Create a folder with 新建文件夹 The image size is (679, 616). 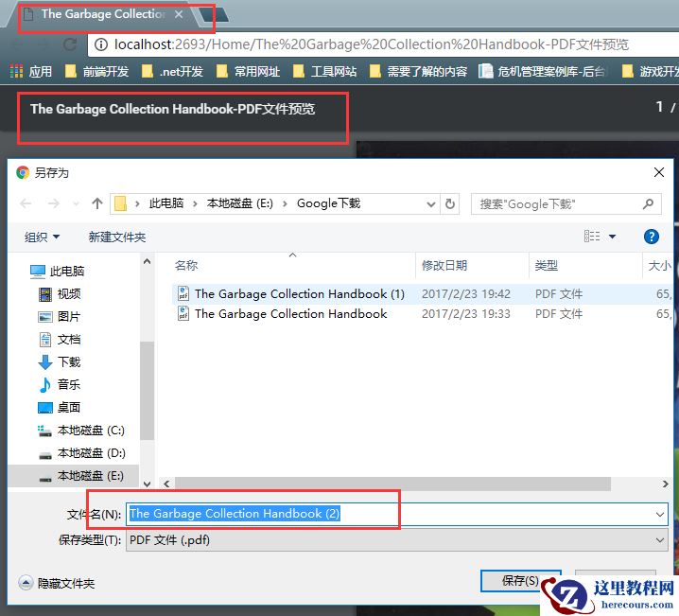pos(117,237)
